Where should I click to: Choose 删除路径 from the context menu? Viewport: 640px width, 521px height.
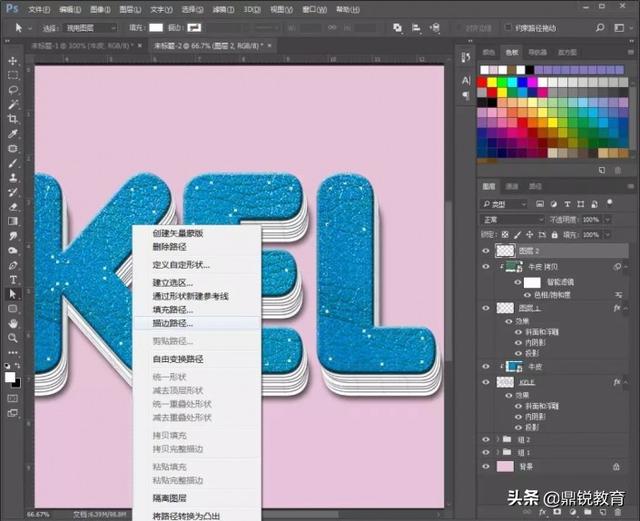(x=169, y=247)
